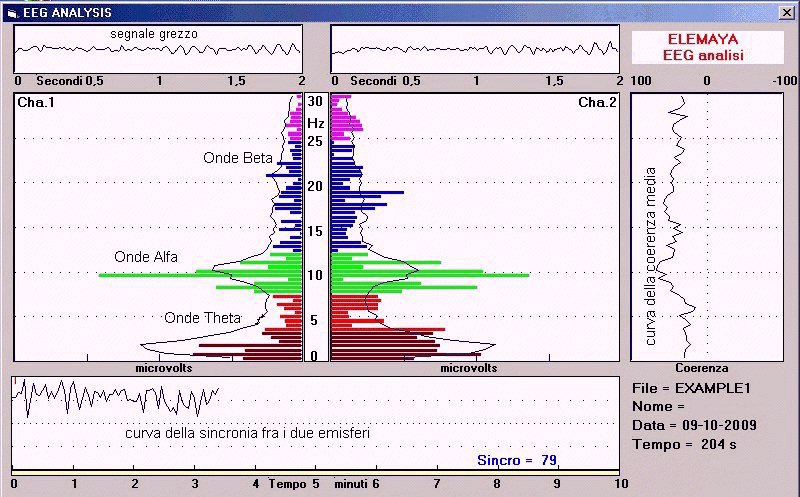Image resolution: width=800 pixels, height=497 pixels.
Task: Click the yellow time progress bar
Action: [x=316, y=471]
